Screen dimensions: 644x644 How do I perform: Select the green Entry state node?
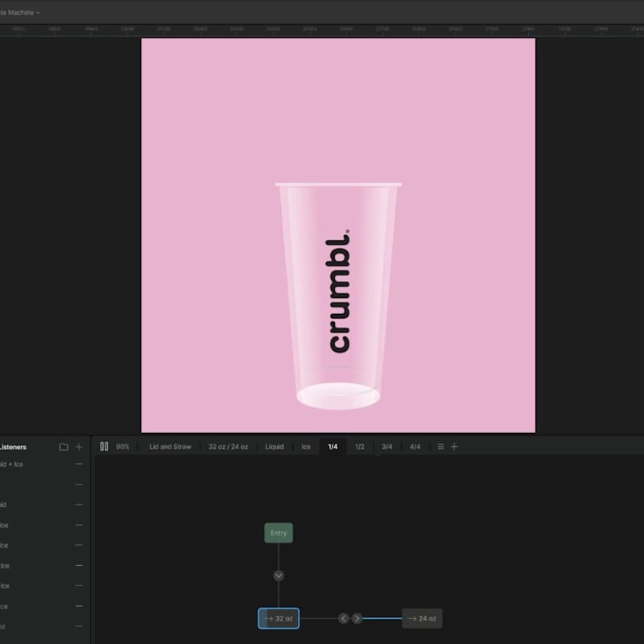279,533
